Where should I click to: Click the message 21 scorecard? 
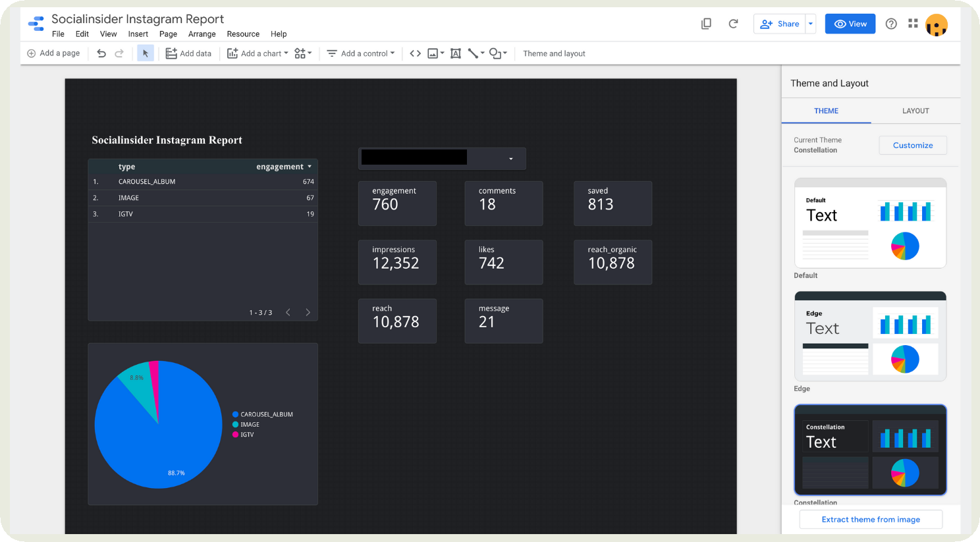point(504,321)
